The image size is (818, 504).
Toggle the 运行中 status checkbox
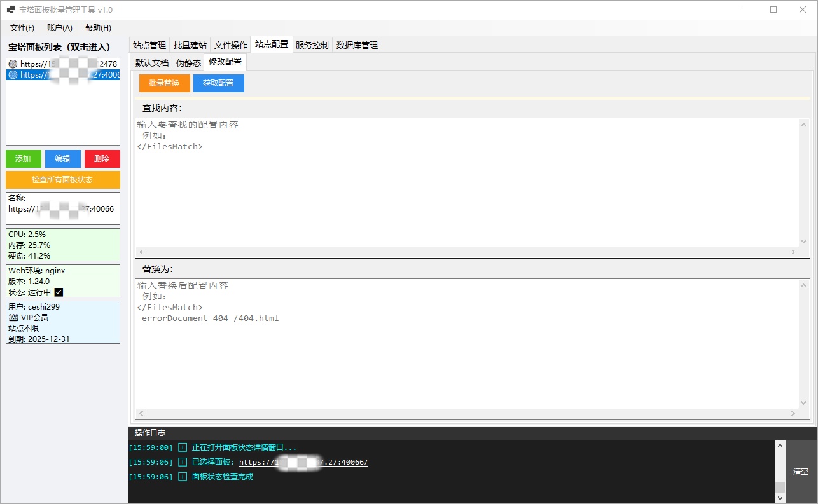coord(59,292)
